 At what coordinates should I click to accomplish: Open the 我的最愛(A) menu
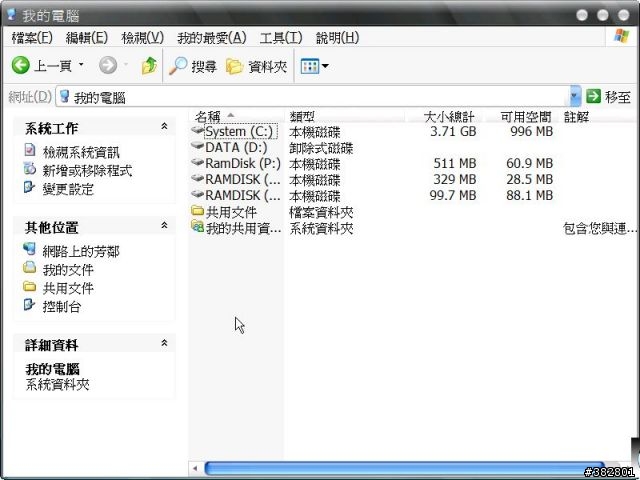coord(211,38)
